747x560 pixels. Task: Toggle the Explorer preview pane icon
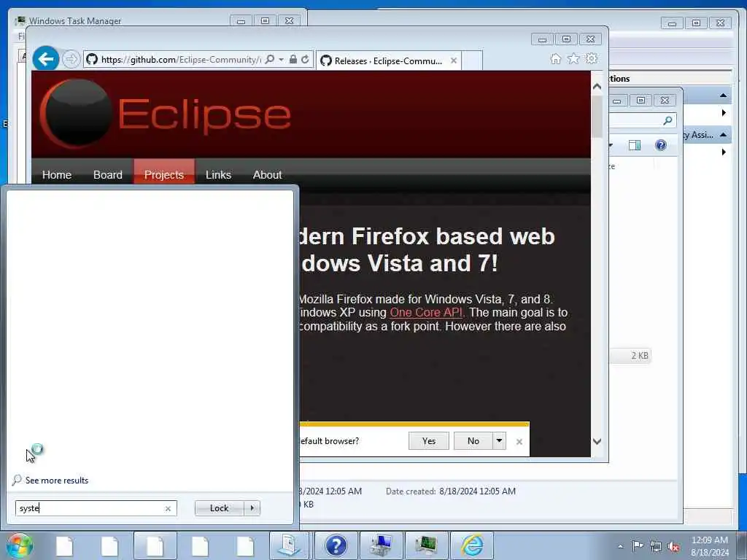click(x=635, y=145)
